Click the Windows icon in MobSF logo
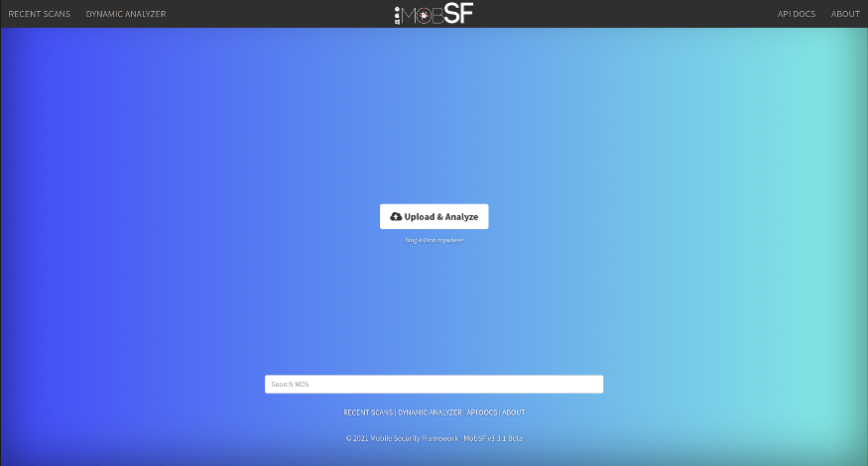Screen dimensions: 868x466 pyautogui.click(x=398, y=22)
